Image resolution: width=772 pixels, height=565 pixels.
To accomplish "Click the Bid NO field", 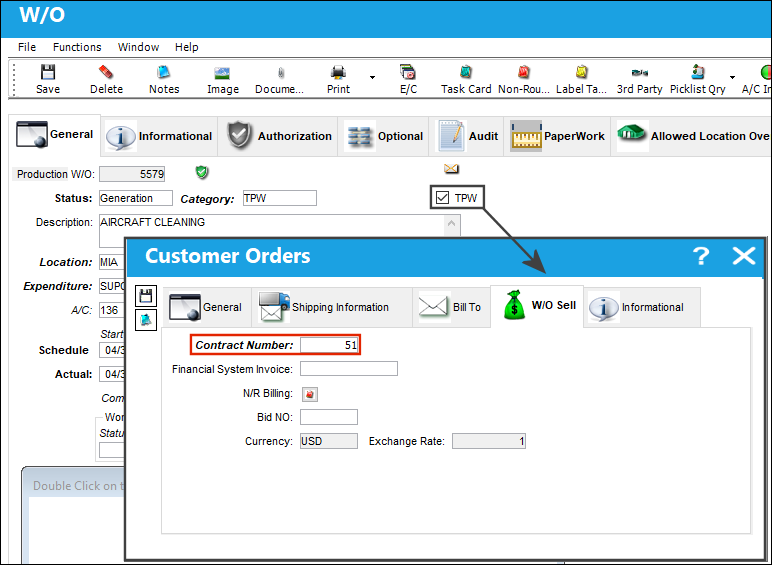I will pyautogui.click(x=329, y=417).
